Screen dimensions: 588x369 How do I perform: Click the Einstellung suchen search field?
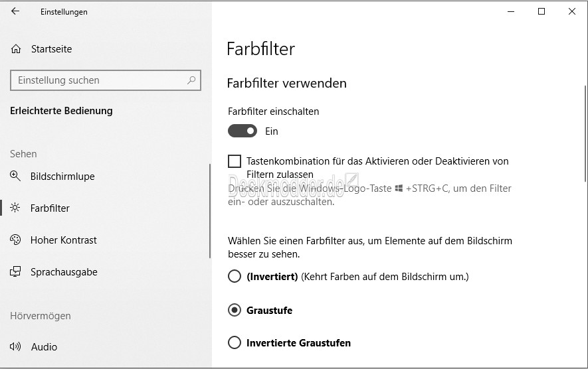[106, 80]
